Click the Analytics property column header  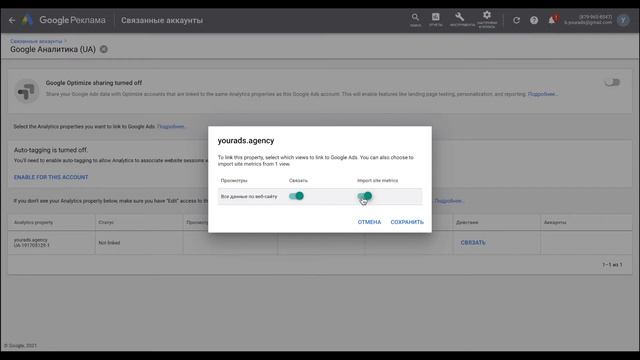coord(33,222)
